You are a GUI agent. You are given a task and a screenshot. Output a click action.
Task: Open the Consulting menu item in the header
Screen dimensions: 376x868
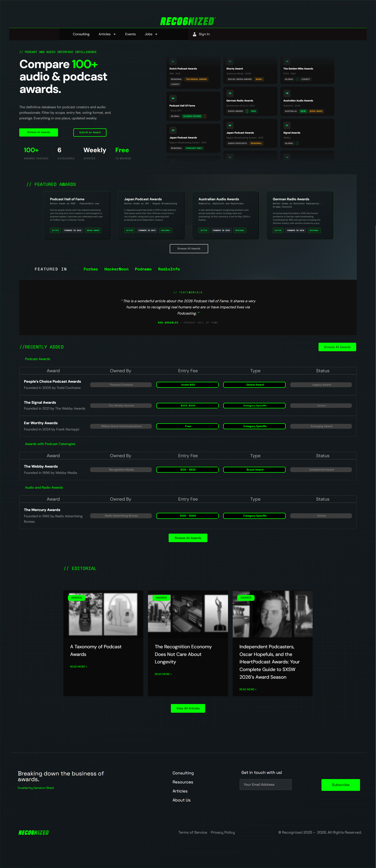coord(81,34)
